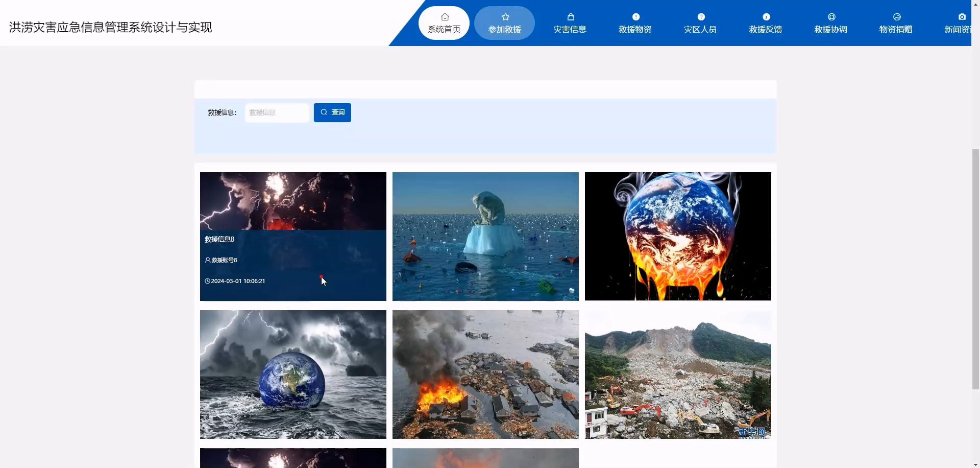Click the info icon above 救援反馈
Viewport: 980px width, 468px height.
766,17
